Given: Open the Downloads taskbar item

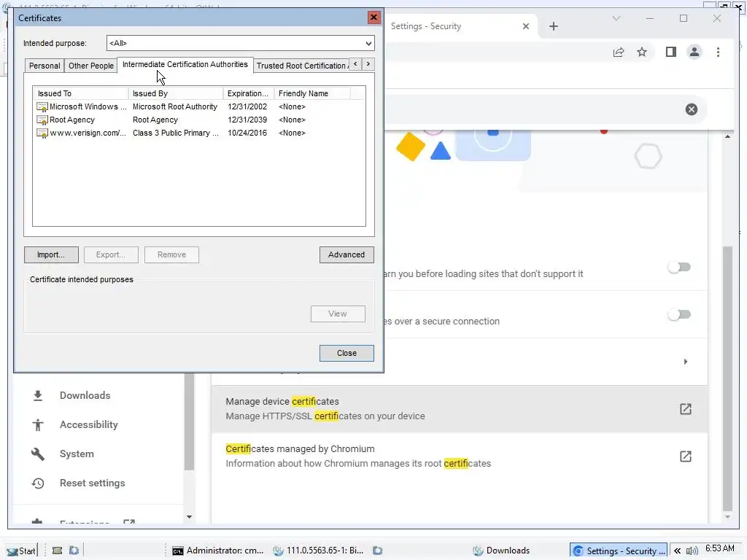Looking at the screenshot, I should (x=502, y=551).
